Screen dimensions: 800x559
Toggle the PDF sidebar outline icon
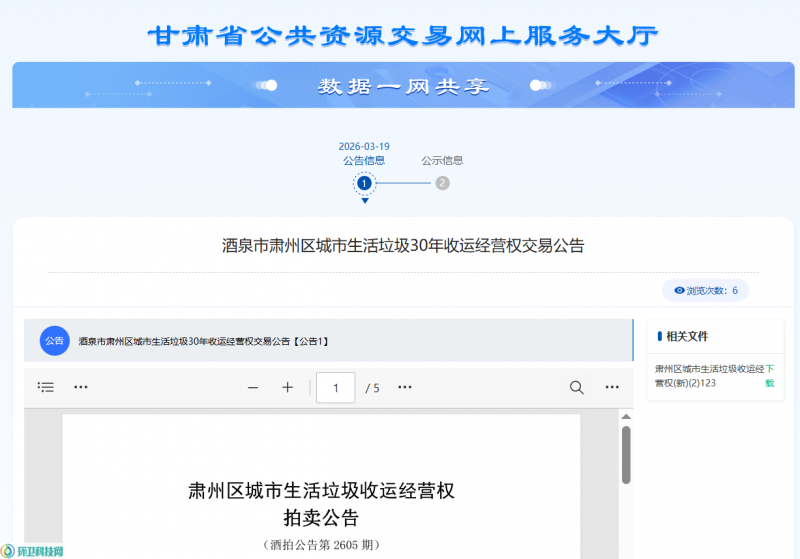click(46, 387)
